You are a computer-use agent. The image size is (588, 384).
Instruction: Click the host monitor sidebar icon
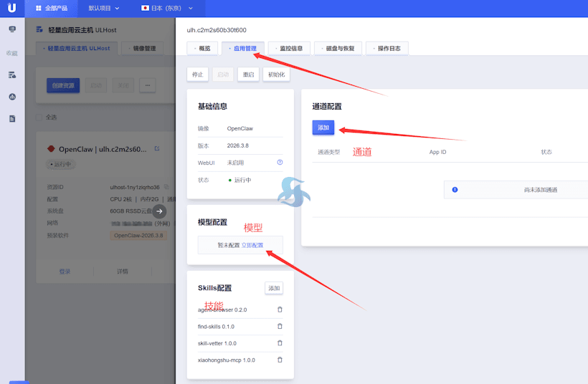[x=12, y=29]
